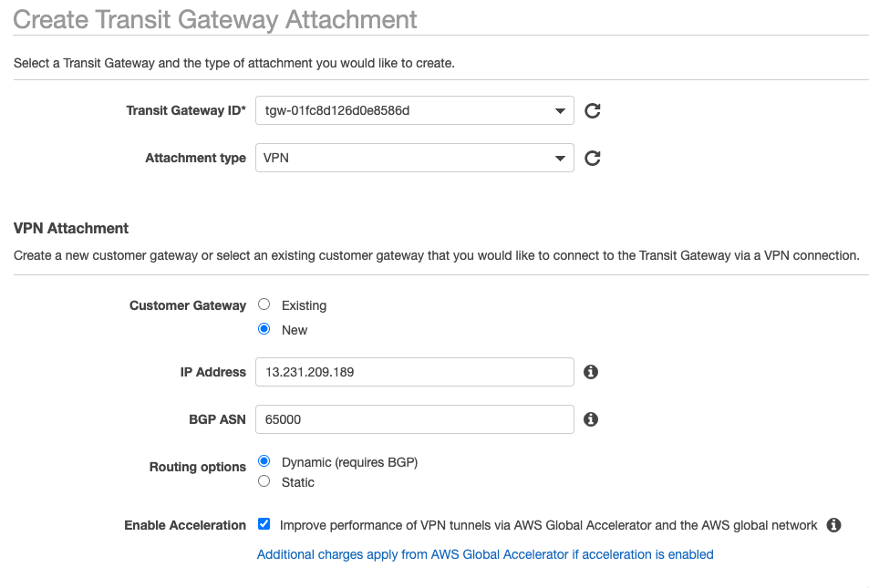Choose the New customer gateway radio

point(264,329)
